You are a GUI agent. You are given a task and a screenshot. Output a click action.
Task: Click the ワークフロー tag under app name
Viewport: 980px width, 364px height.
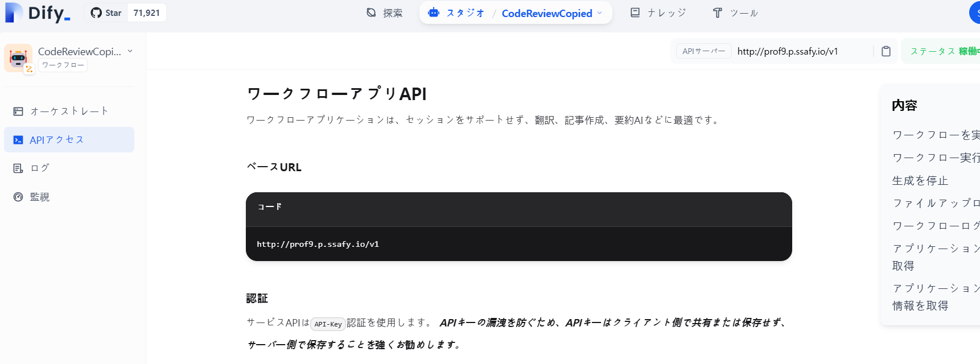62,65
